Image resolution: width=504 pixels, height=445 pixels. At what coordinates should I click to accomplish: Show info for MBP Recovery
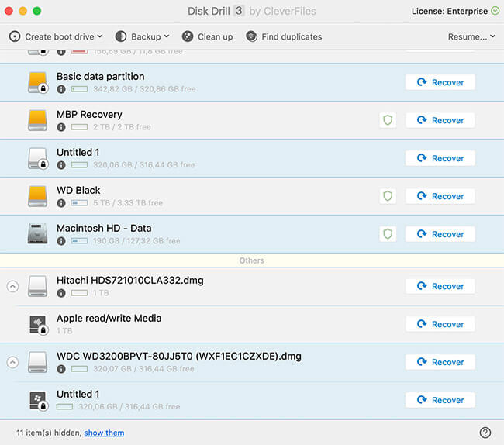[x=61, y=127]
